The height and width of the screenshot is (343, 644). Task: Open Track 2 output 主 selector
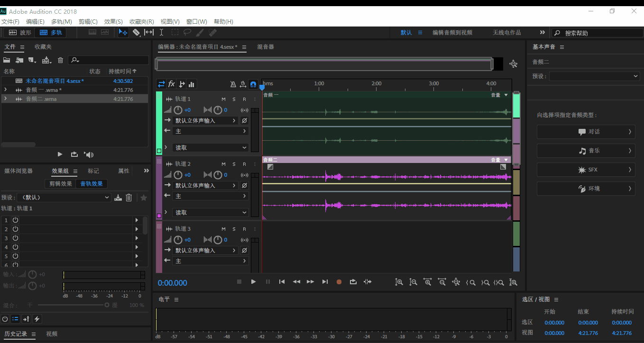pyautogui.click(x=211, y=196)
